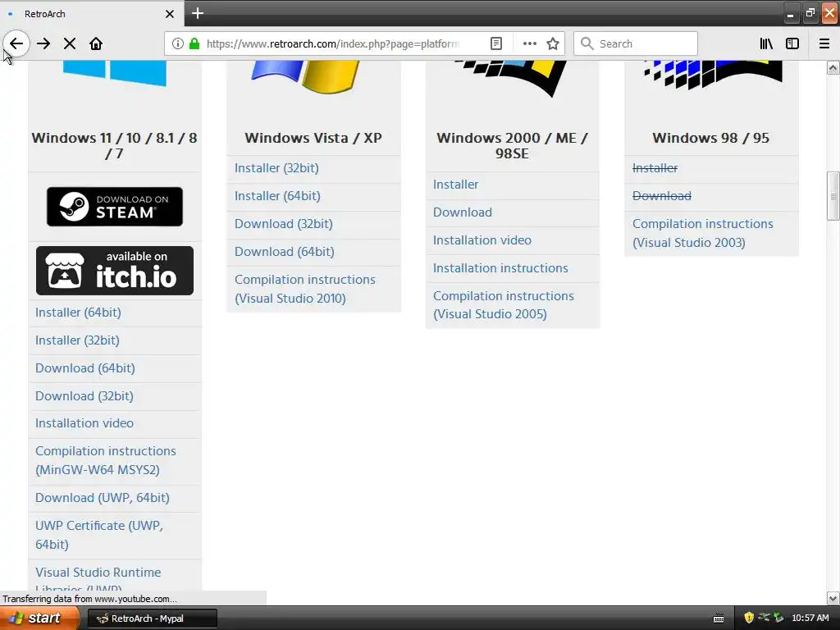Open page actions three-dot menu

(x=530, y=43)
